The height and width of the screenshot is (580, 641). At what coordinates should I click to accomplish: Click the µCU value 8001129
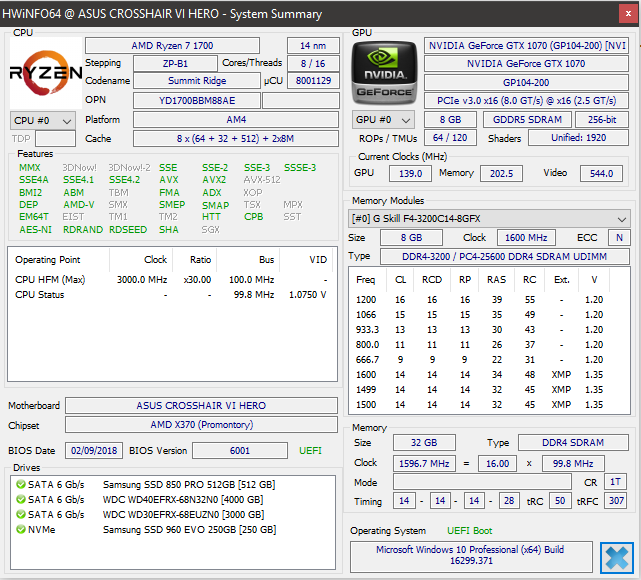click(x=313, y=81)
